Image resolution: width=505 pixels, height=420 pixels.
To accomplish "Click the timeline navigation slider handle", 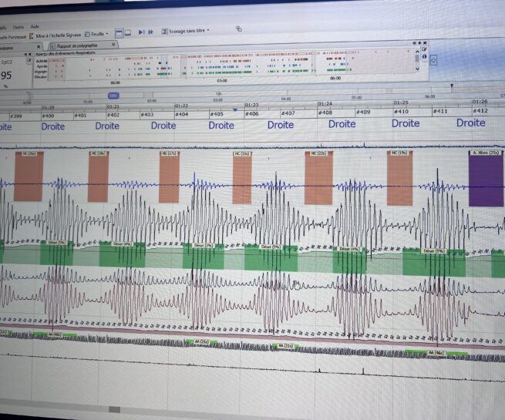I will pos(113,96).
